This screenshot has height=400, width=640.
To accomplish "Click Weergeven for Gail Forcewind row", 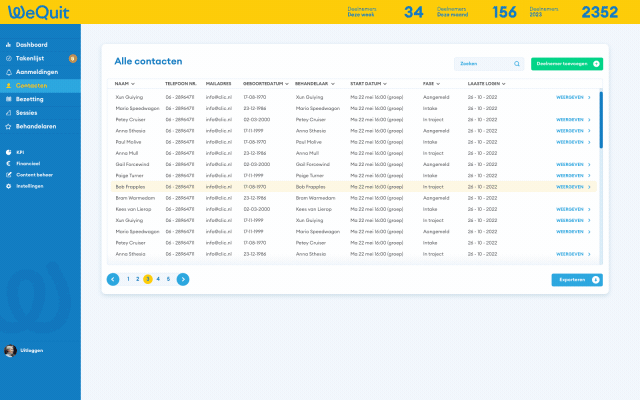I will tap(573, 164).
